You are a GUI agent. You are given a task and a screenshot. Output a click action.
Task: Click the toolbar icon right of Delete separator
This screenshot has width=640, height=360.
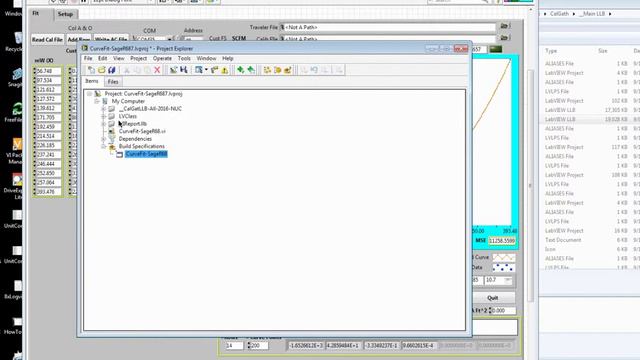coord(173,70)
